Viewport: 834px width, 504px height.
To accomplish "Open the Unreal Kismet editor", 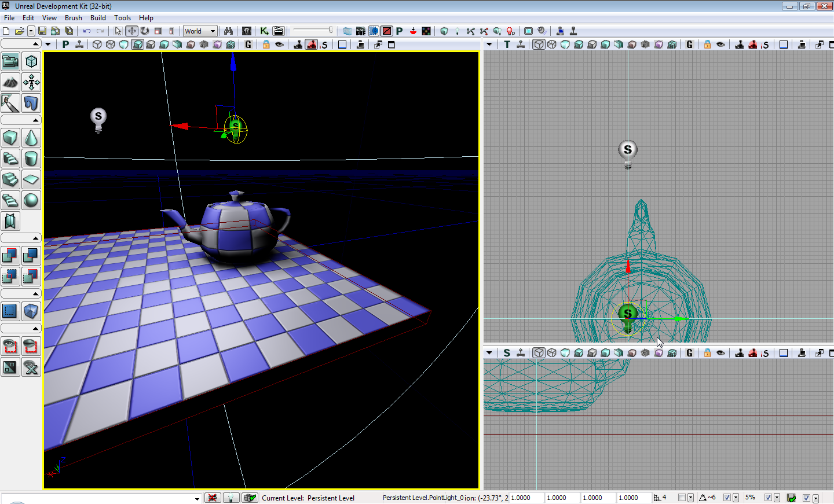I will [264, 31].
